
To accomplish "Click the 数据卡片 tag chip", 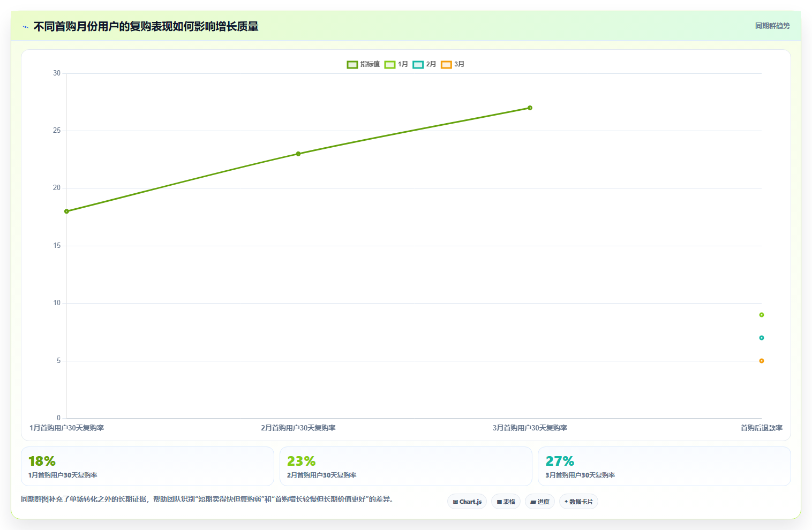I will [x=578, y=502].
